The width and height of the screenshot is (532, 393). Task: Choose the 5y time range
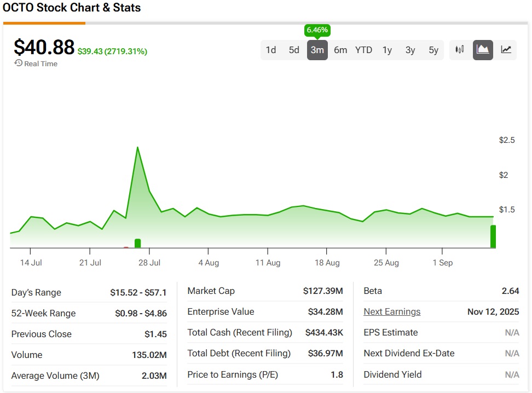click(x=433, y=50)
